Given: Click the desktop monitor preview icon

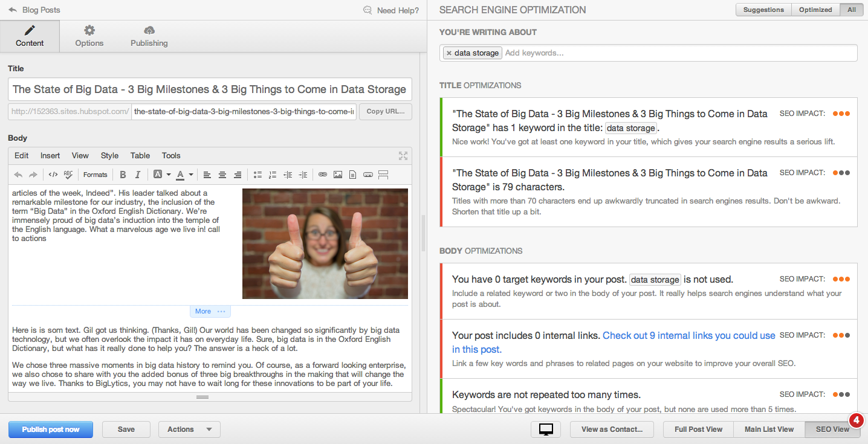Looking at the screenshot, I should [x=546, y=430].
